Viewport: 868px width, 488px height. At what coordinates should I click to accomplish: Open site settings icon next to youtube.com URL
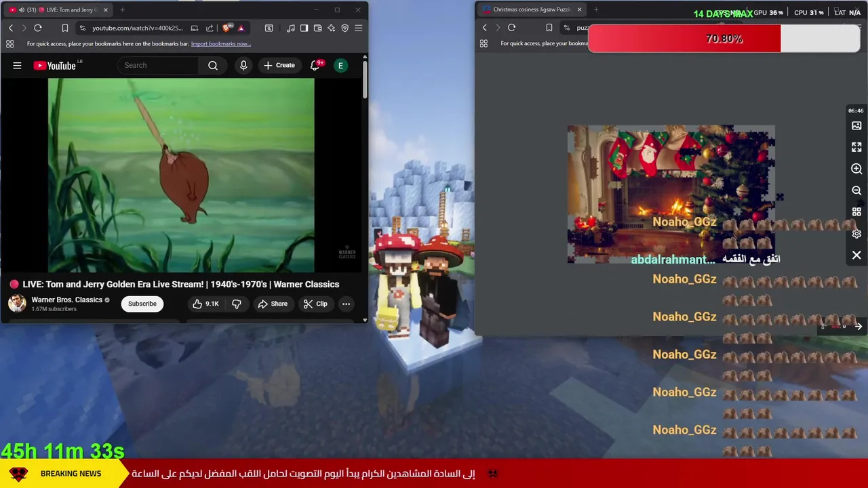[x=82, y=28]
